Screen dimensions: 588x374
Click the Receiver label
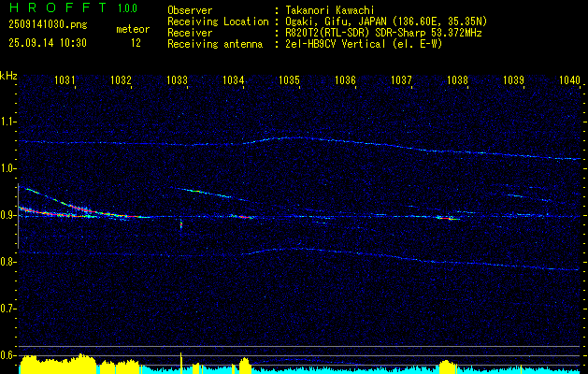click(x=190, y=33)
